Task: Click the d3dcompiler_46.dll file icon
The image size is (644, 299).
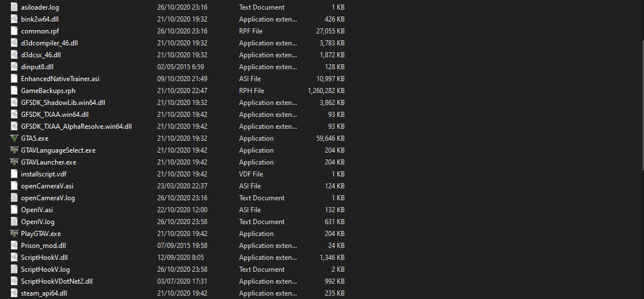Action: tap(14, 43)
